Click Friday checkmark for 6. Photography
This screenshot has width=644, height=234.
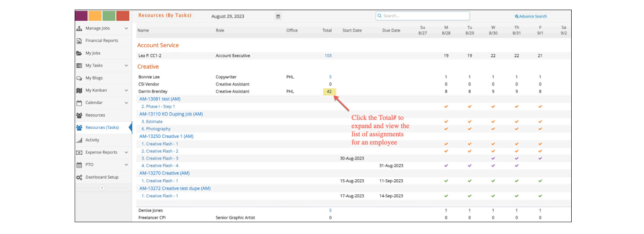pyautogui.click(x=540, y=129)
